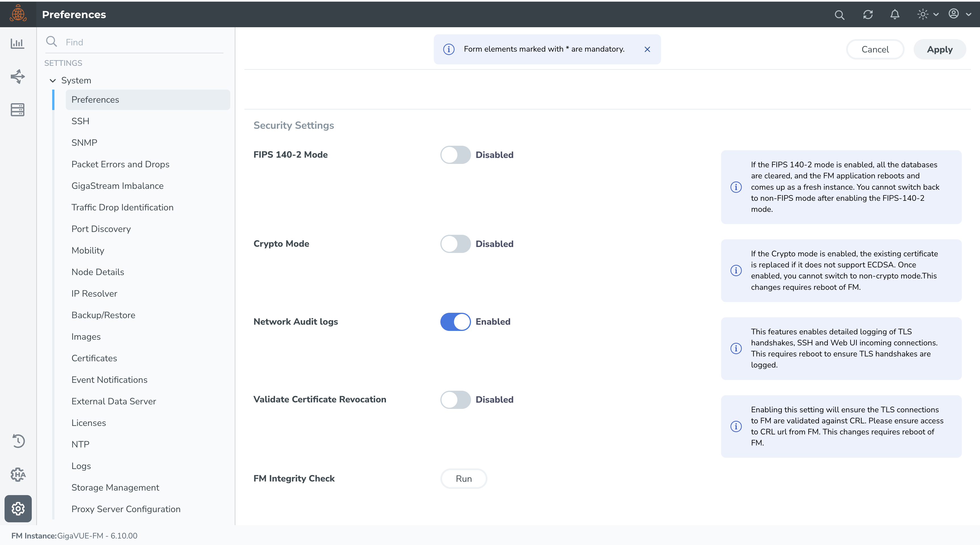Enable the Crypto Mode toggle
Image resolution: width=980 pixels, height=545 pixels.
[455, 244]
